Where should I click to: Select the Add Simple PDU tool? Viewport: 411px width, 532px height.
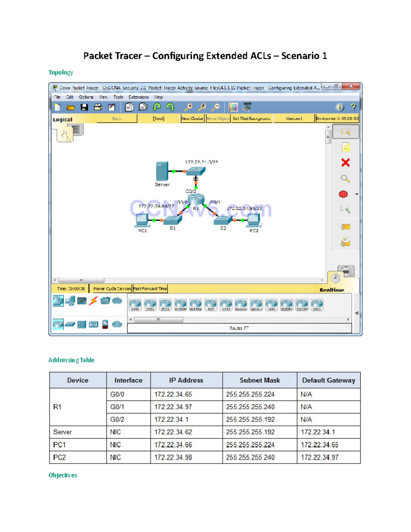tap(346, 226)
